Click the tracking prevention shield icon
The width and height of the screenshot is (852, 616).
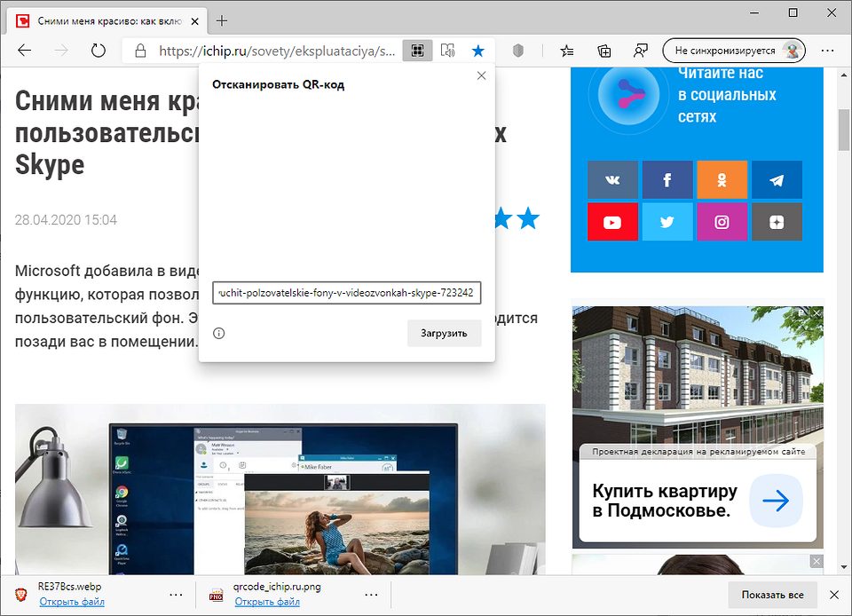[517, 51]
